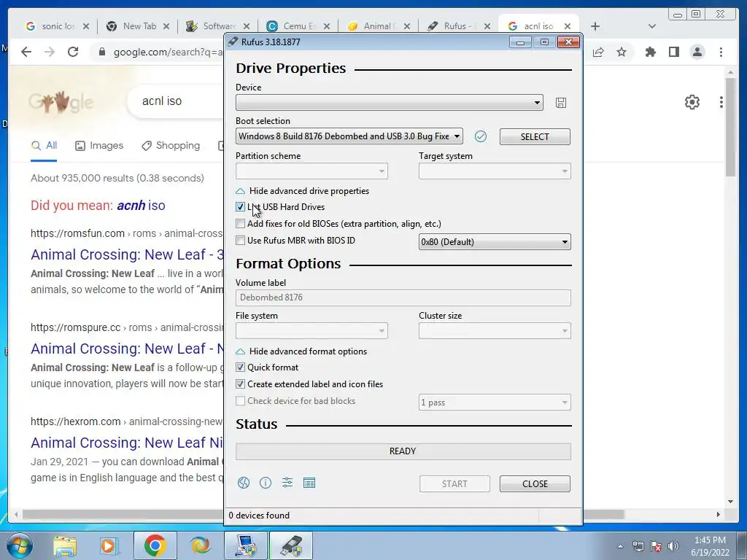Click the All search tab
This screenshot has height=560, width=747.
44,146
